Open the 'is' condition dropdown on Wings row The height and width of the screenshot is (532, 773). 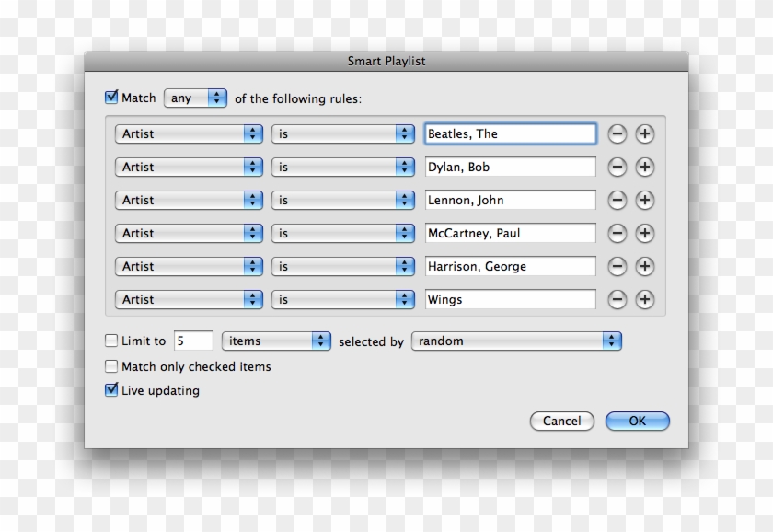click(343, 299)
